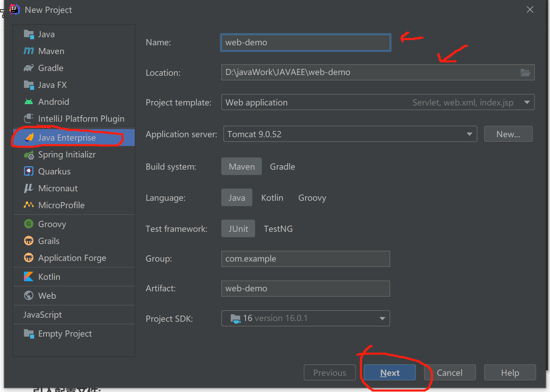Click the Cancel button
This screenshot has width=550, height=392.
coord(450,372)
